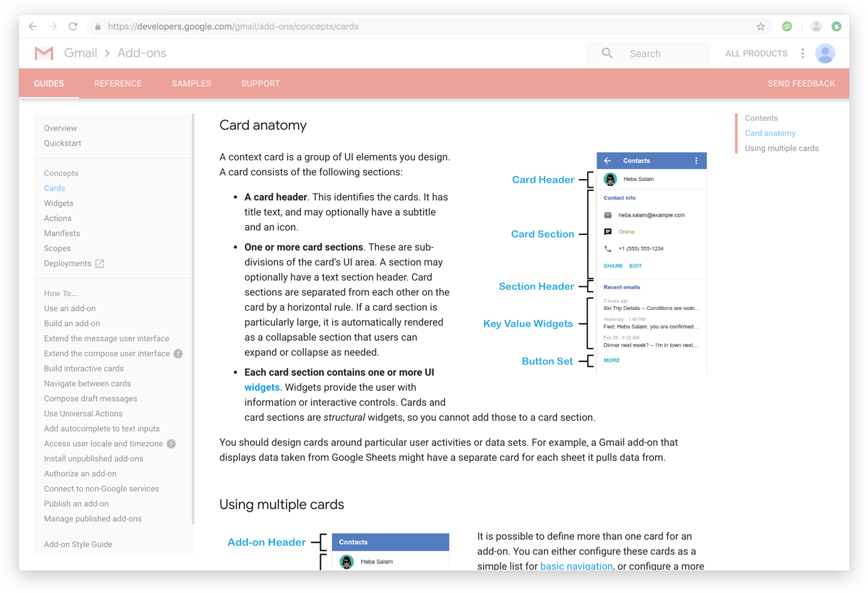Open Build interactive cards guide
Image resolution: width=868 pixels, height=593 pixels.
[84, 369]
